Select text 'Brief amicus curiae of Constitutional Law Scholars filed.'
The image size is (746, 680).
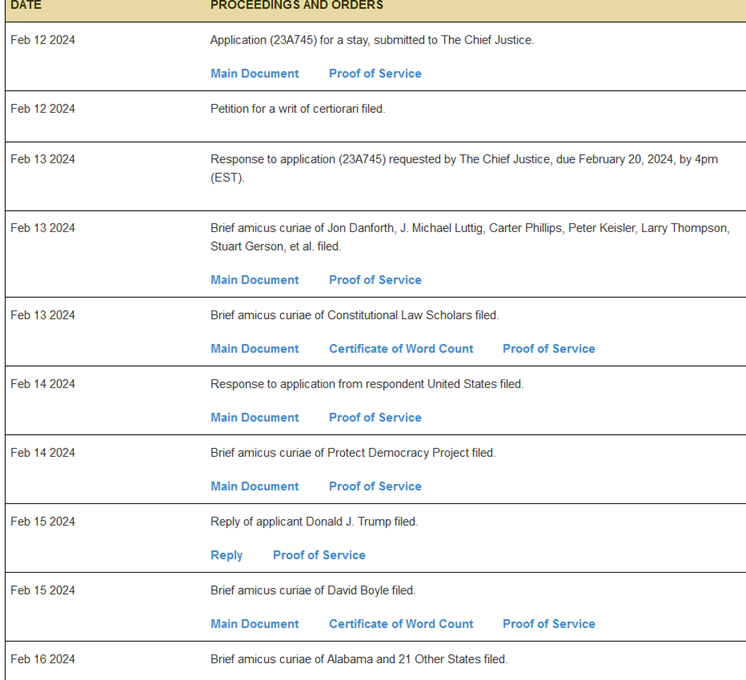click(355, 315)
